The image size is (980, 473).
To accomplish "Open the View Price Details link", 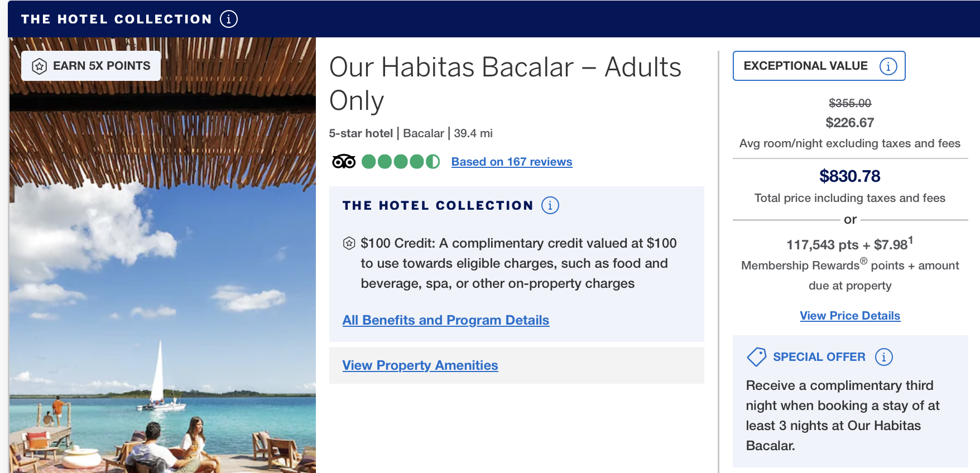I will tap(850, 316).
